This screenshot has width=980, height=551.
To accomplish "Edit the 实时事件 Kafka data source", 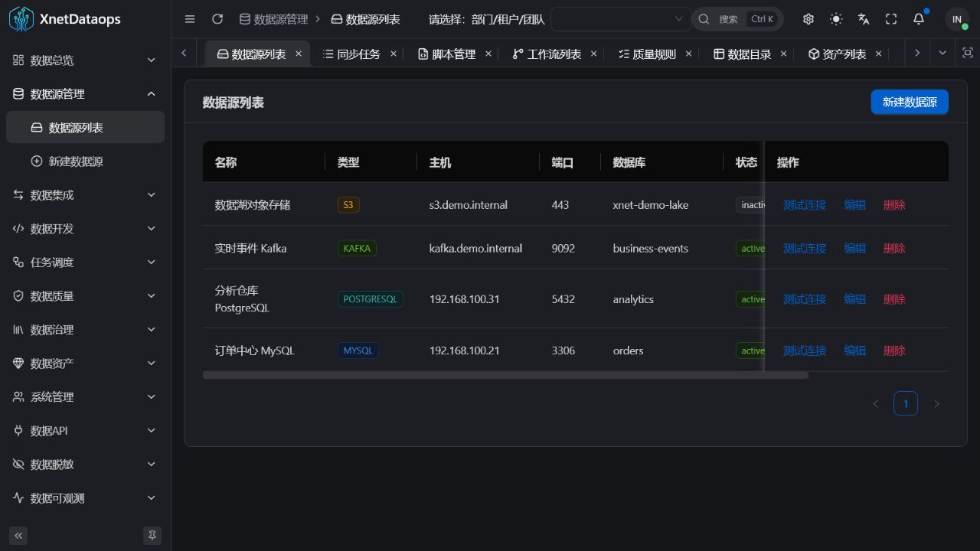I will click(x=854, y=249).
